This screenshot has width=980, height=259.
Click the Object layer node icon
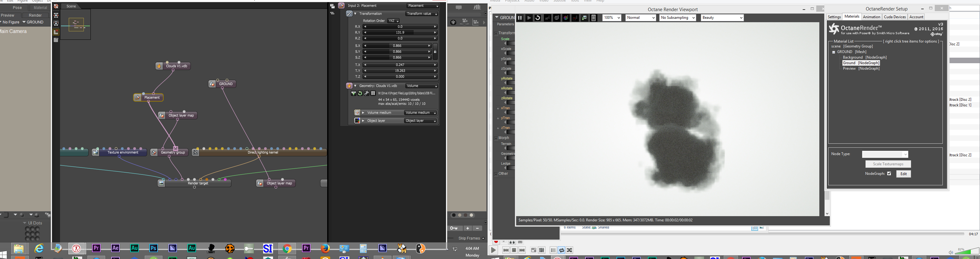(x=357, y=121)
